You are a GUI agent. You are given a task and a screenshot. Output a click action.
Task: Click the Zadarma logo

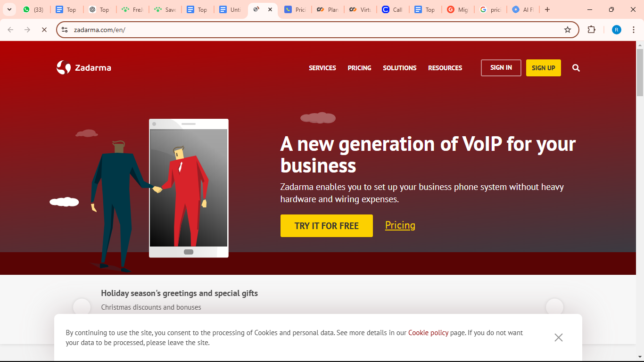tap(84, 67)
